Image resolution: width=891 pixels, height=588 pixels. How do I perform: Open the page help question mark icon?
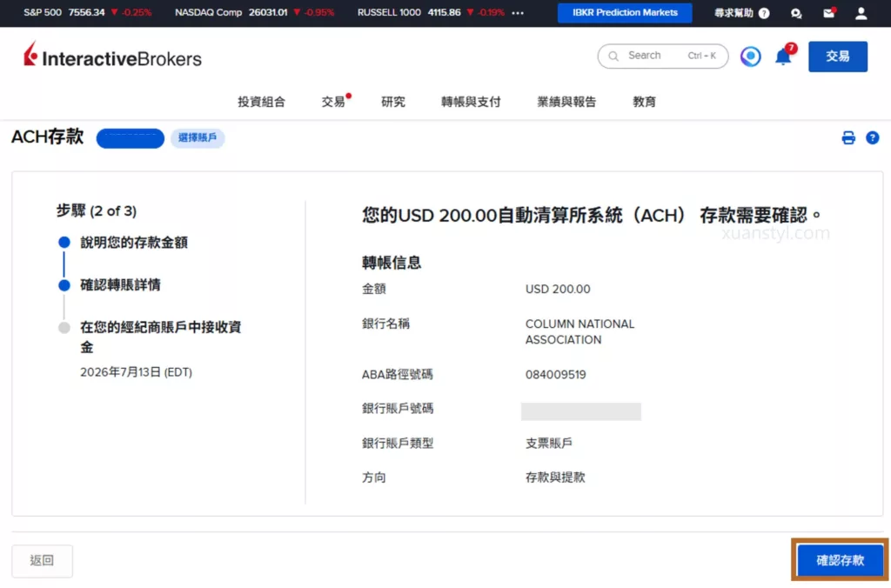click(872, 137)
